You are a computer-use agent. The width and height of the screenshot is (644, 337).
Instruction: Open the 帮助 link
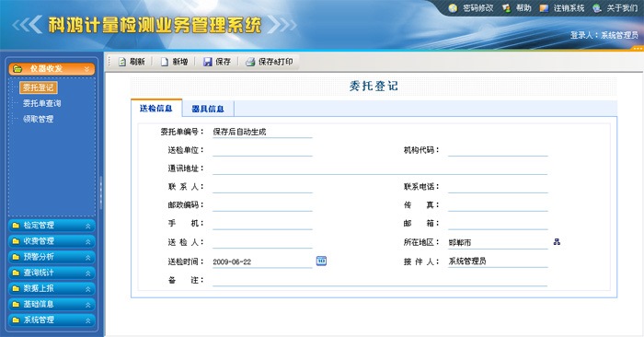point(523,8)
